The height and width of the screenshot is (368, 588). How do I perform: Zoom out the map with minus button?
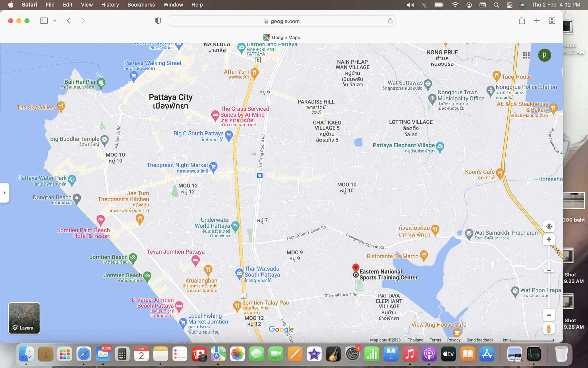point(549,315)
